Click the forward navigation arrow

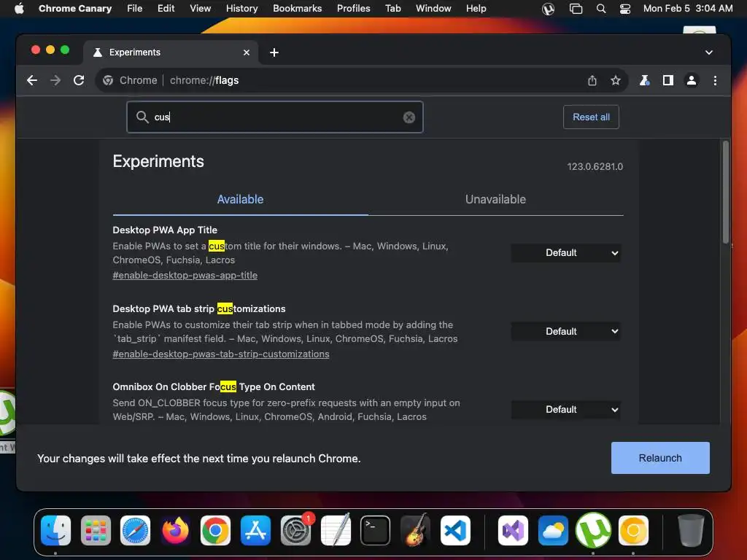point(55,80)
